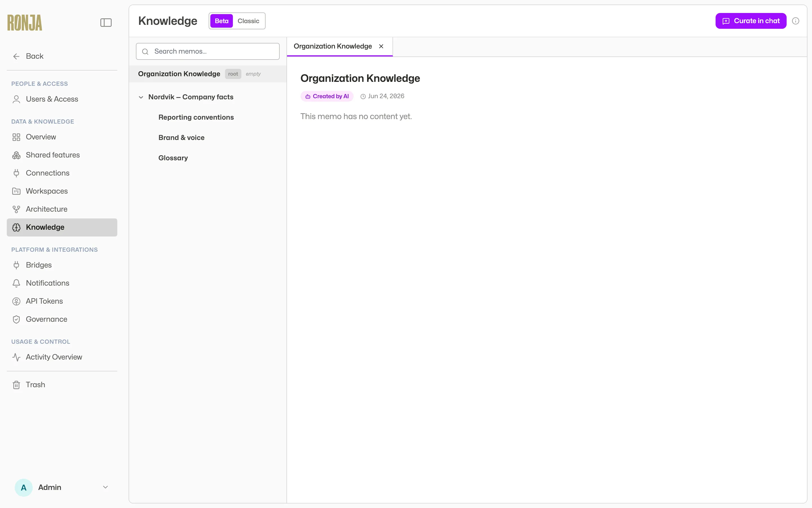Screen dimensions: 812x508
Task: Switch to Classic view
Action: click(x=248, y=21)
